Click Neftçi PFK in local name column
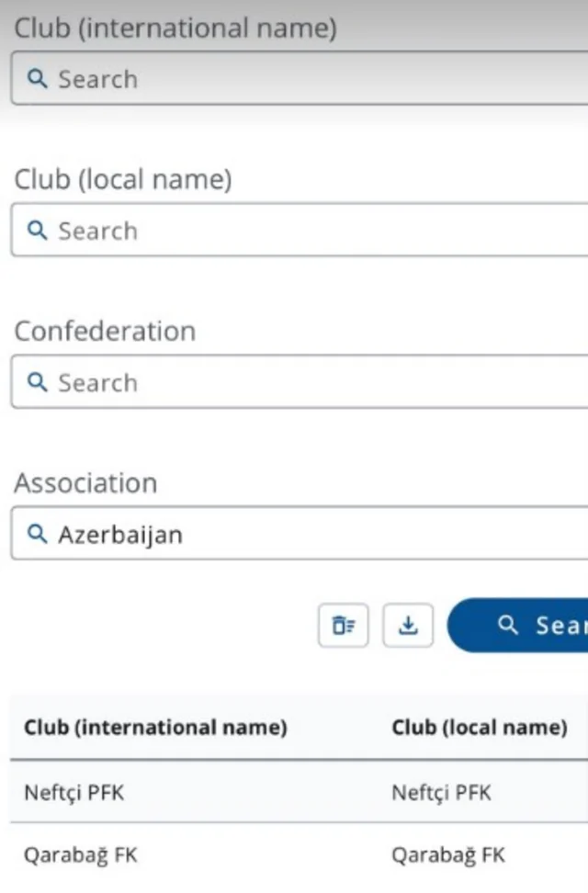The image size is (588, 893). point(442,792)
